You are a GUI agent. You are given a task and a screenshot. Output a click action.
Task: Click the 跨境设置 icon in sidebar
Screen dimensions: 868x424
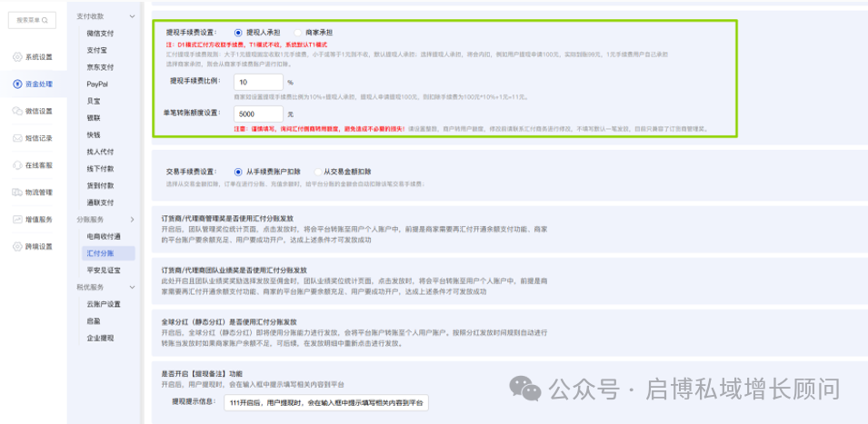pos(17,246)
